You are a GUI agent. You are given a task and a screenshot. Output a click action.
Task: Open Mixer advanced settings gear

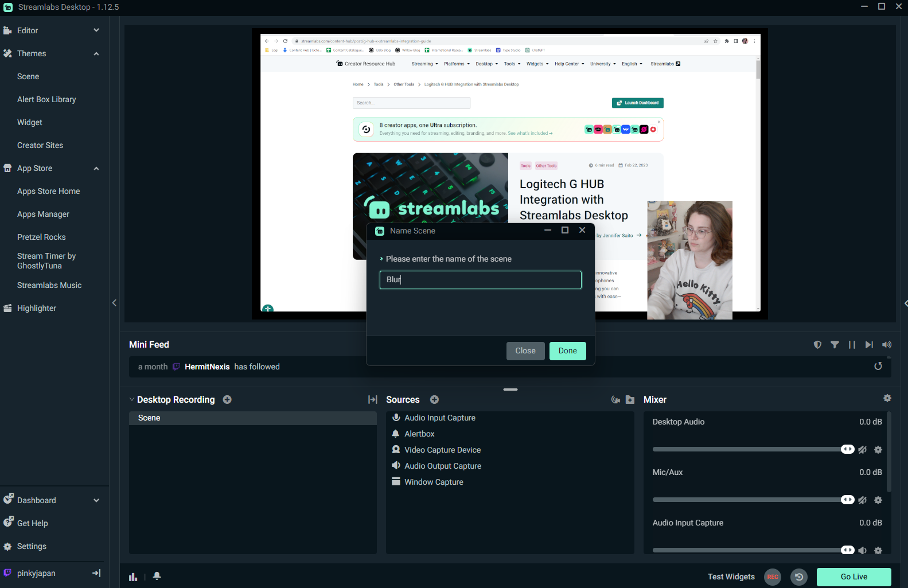(887, 398)
